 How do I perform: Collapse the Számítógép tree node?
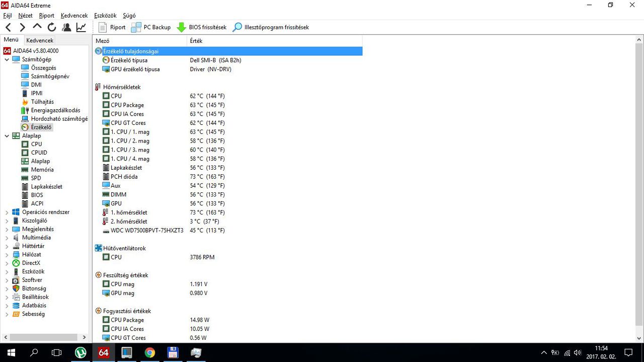[7, 59]
